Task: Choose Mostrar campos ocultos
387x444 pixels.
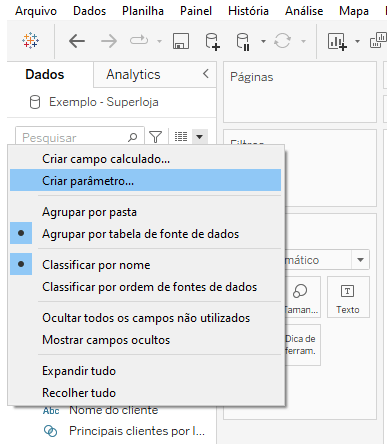Action: (145, 340)
